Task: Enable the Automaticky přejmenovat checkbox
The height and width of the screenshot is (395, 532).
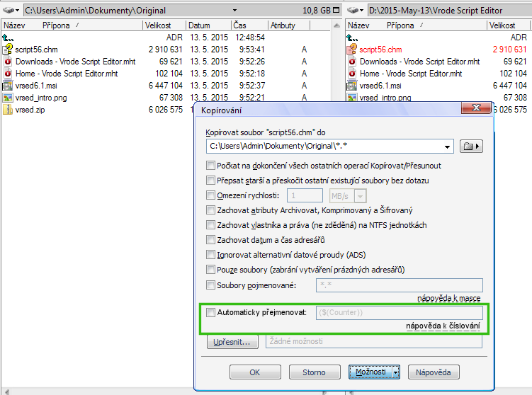Action: pos(210,312)
